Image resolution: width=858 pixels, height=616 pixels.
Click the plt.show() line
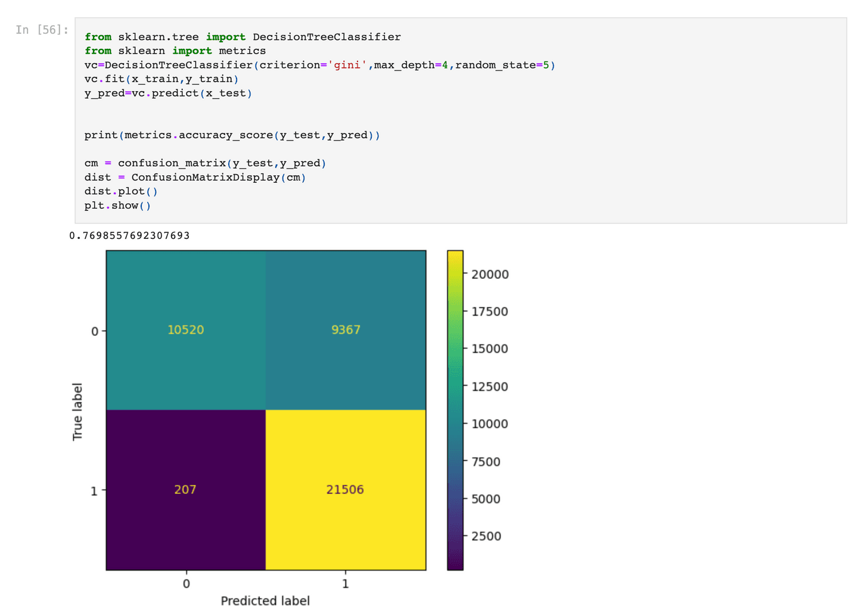click(118, 206)
